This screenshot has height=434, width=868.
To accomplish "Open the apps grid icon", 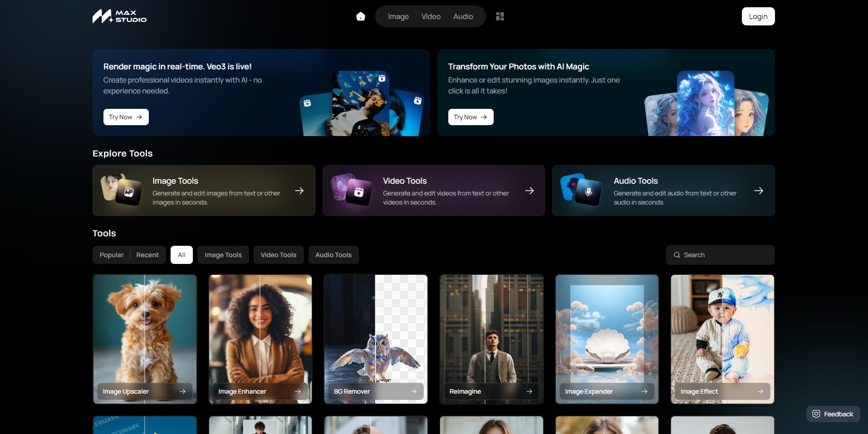I will point(500,16).
